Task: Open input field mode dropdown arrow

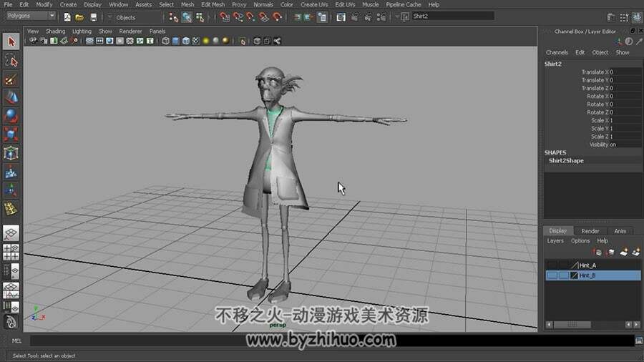Action: pyautogui.click(x=397, y=17)
